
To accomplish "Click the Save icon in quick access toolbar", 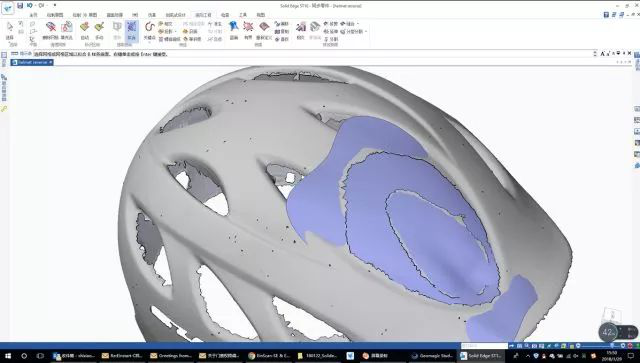I will tap(20, 5).
